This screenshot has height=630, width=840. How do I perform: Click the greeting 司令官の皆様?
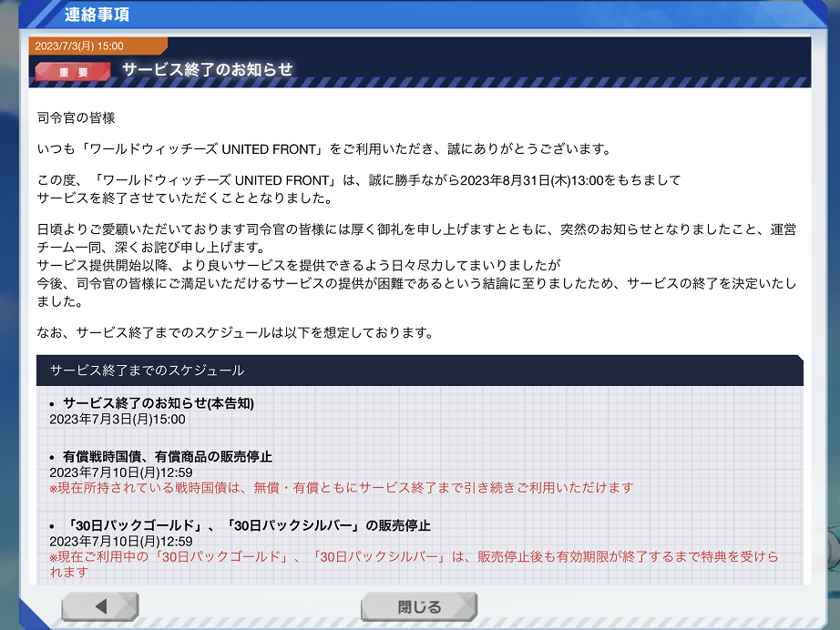76,117
